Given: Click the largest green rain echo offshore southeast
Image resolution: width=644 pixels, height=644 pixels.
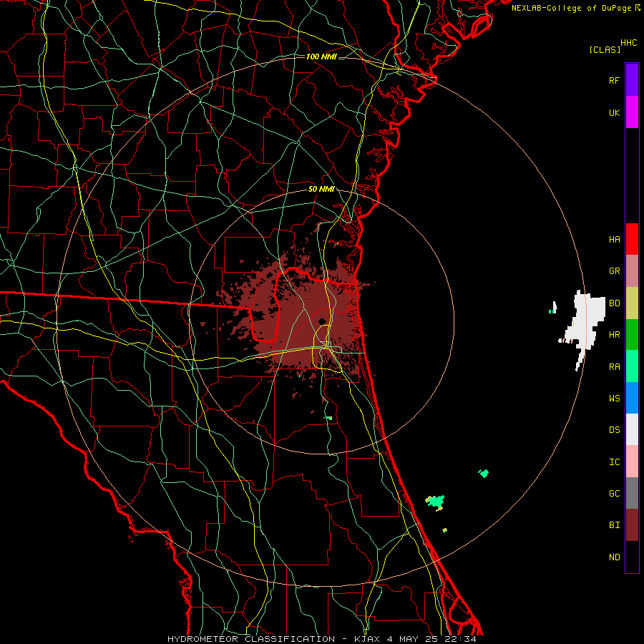Looking at the screenshot, I should coord(435,502).
